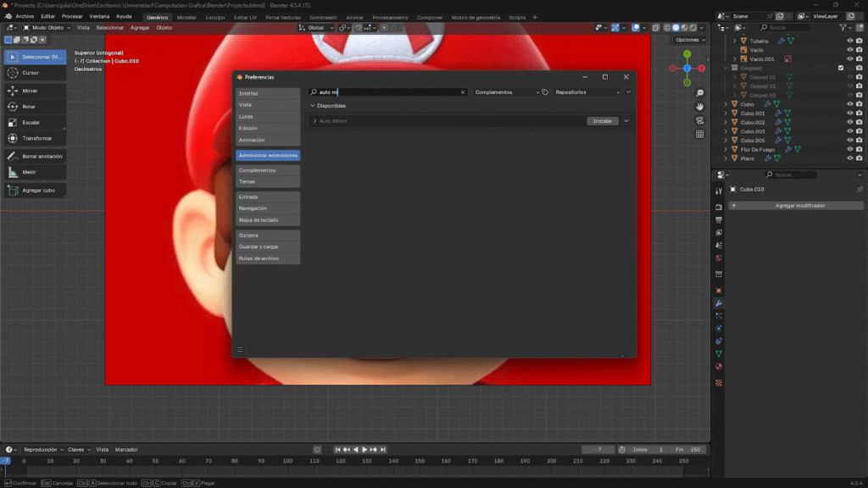Click Instalar for Auto Mirror
868x488 pixels.
point(602,121)
